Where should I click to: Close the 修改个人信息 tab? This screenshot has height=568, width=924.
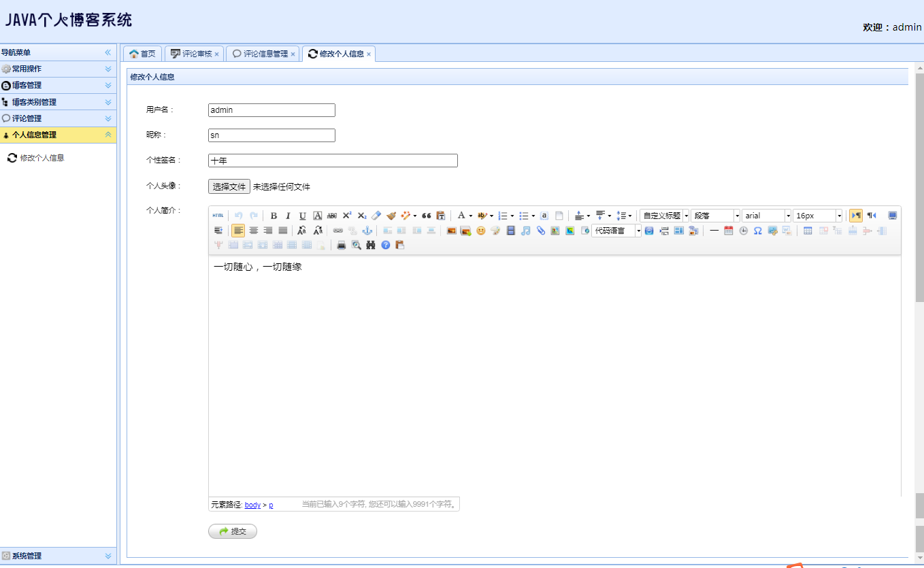tap(369, 54)
